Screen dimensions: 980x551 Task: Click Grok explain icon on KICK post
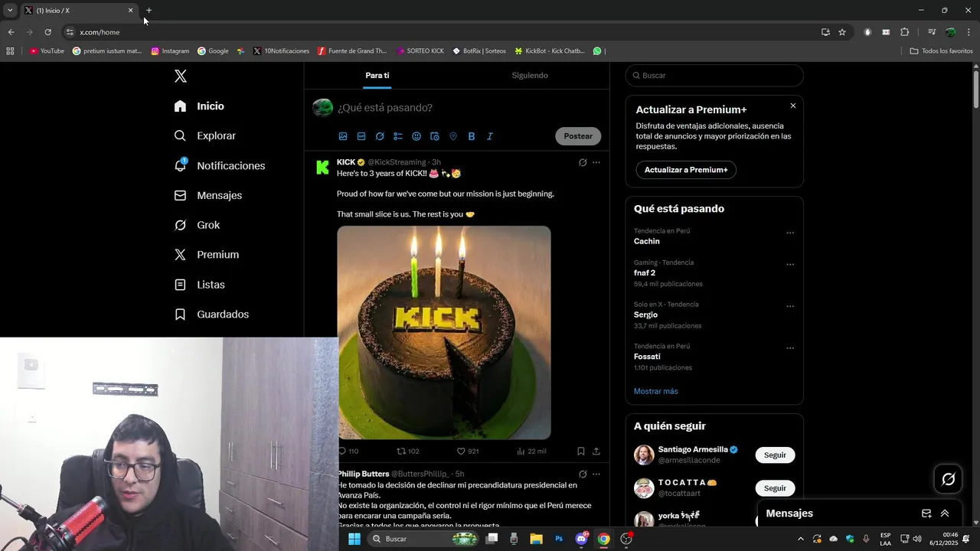pyautogui.click(x=583, y=162)
